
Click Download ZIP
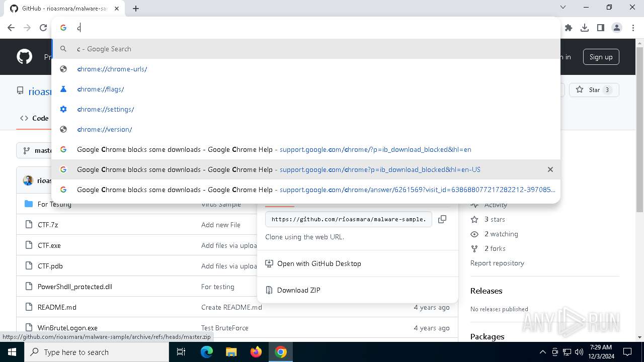tap(298, 290)
